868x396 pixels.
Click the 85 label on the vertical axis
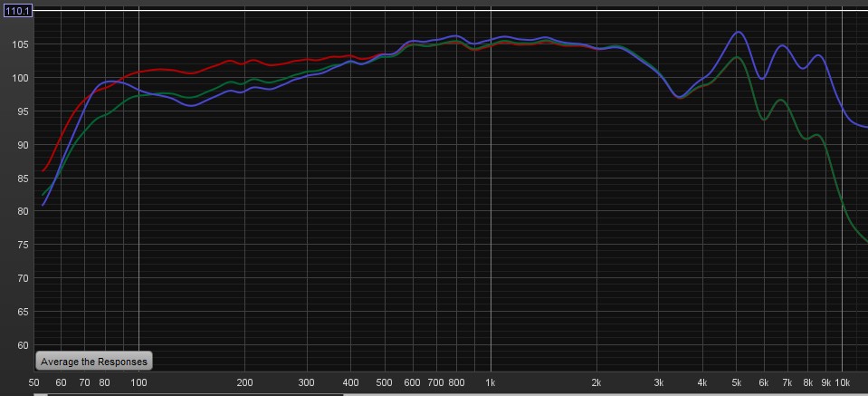coord(22,179)
